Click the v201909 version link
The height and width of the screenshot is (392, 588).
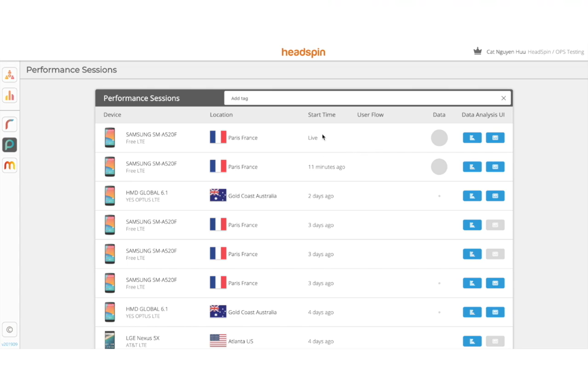coord(10,344)
